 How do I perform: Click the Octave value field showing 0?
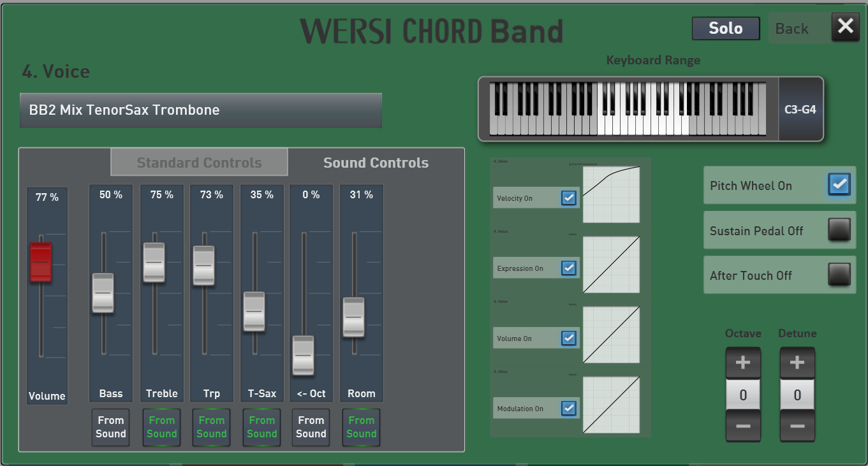point(743,395)
